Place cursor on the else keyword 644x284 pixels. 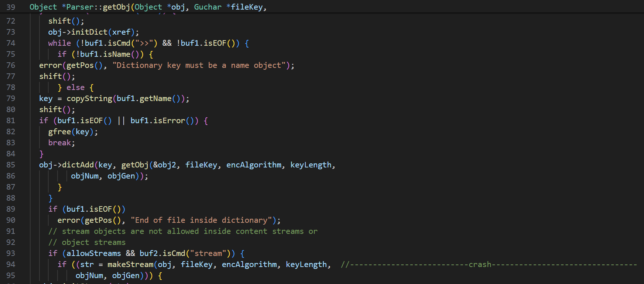[76, 87]
